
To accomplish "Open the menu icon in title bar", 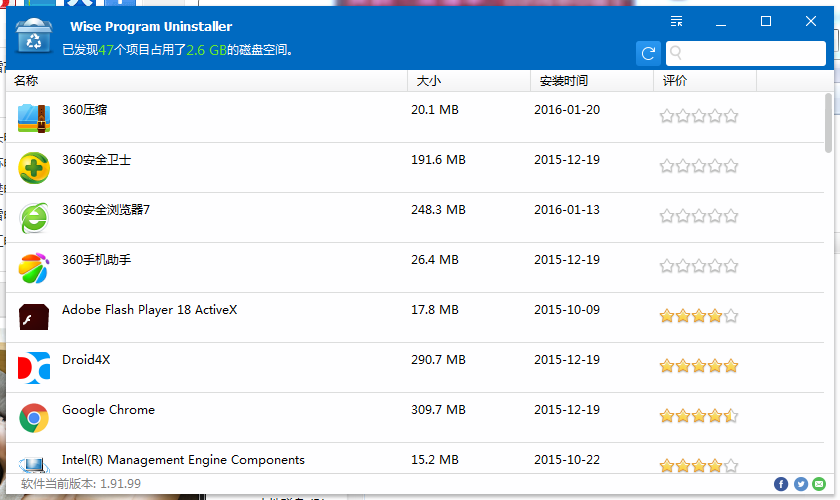I will 677,21.
